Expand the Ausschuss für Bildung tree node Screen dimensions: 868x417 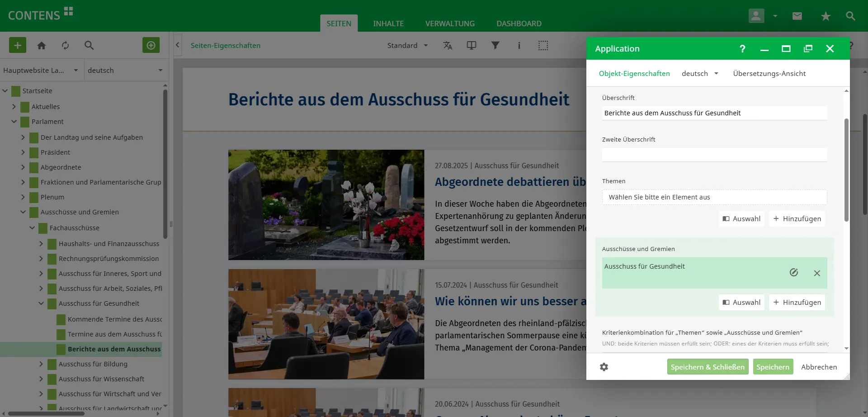[41, 364]
